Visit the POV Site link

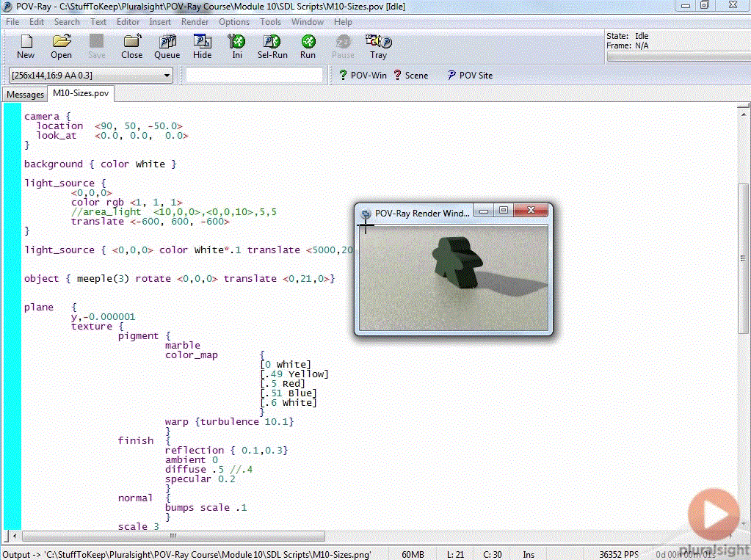coord(470,75)
